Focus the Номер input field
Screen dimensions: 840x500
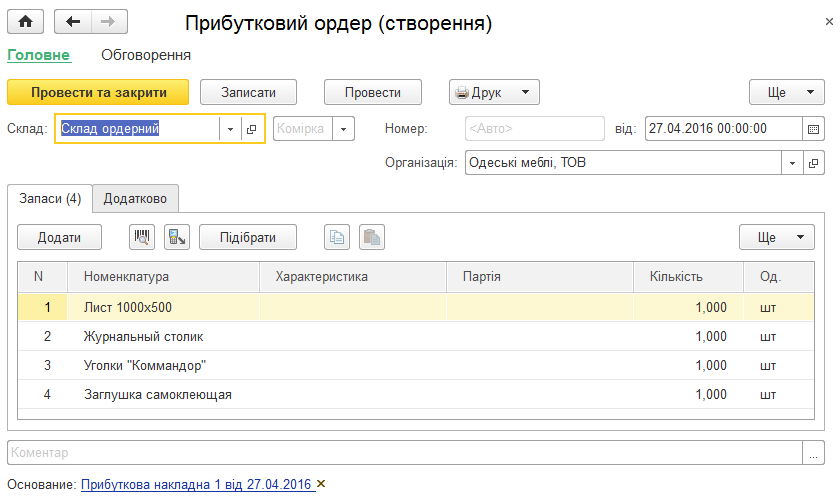(x=535, y=129)
